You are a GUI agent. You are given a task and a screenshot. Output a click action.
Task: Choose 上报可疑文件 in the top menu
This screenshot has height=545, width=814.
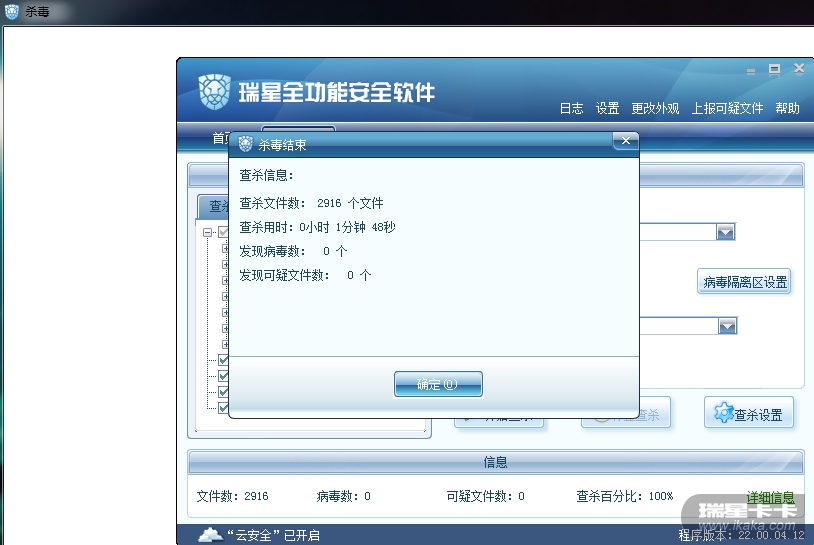pyautogui.click(x=727, y=108)
